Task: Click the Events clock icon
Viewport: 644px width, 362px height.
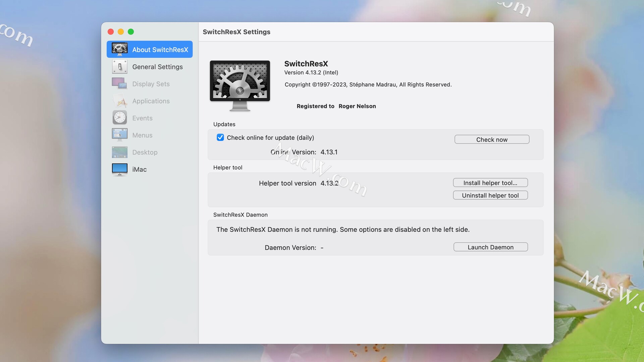Action: [x=119, y=118]
